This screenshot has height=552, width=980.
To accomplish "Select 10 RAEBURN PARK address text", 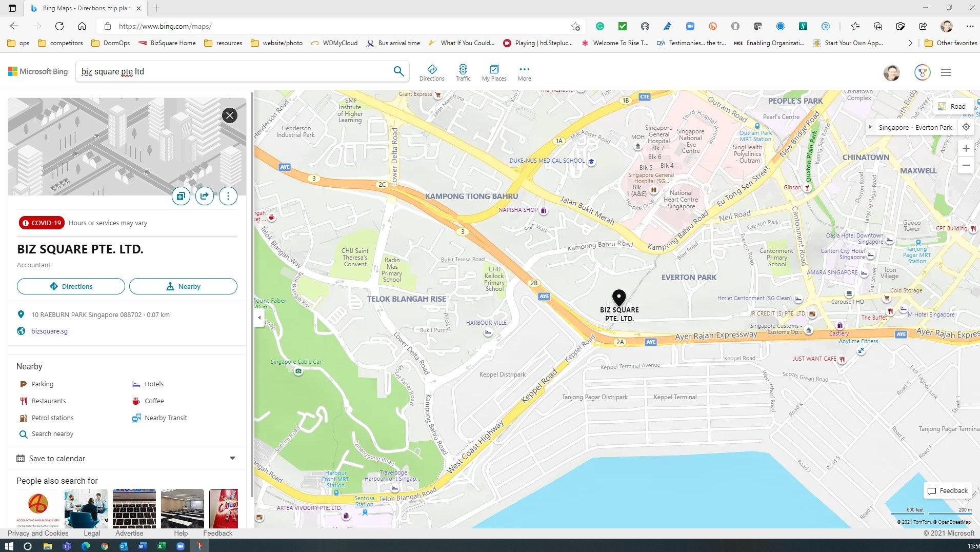I will coord(86,314).
